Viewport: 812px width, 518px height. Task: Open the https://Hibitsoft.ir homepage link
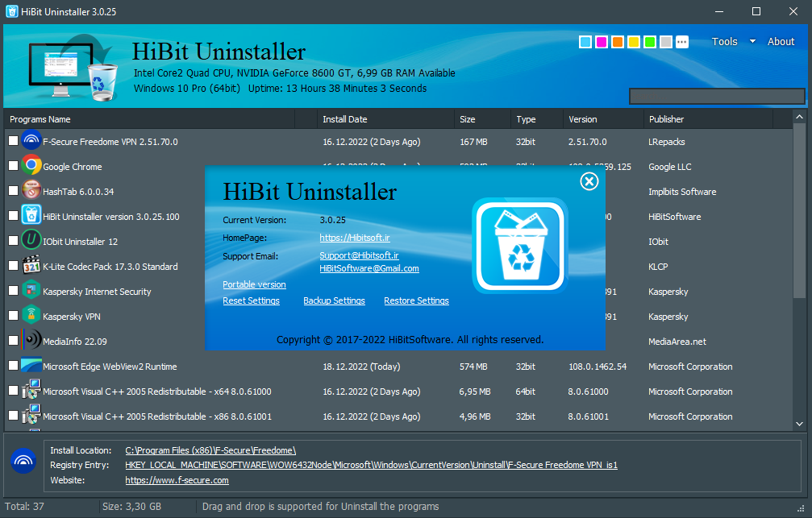tap(355, 238)
